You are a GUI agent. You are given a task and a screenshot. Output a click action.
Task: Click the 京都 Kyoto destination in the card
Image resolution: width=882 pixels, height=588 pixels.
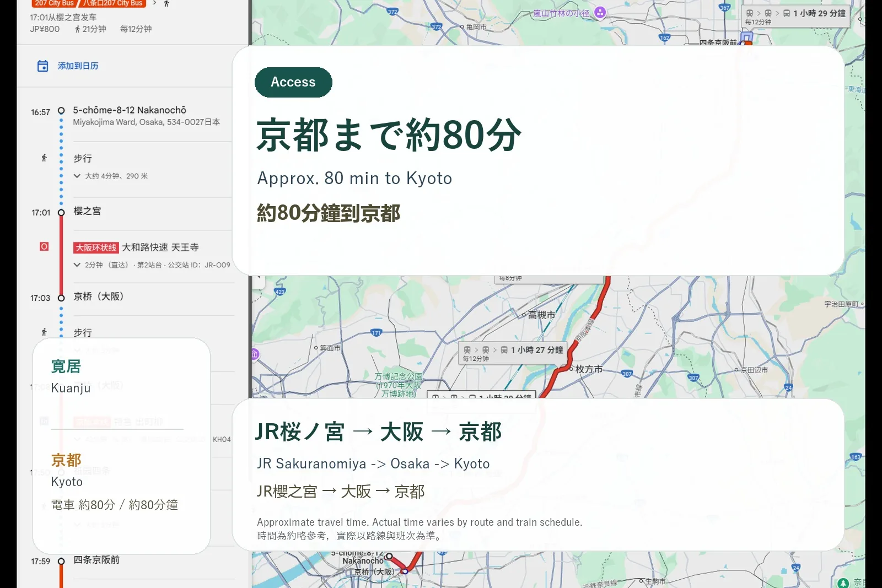[x=67, y=470]
